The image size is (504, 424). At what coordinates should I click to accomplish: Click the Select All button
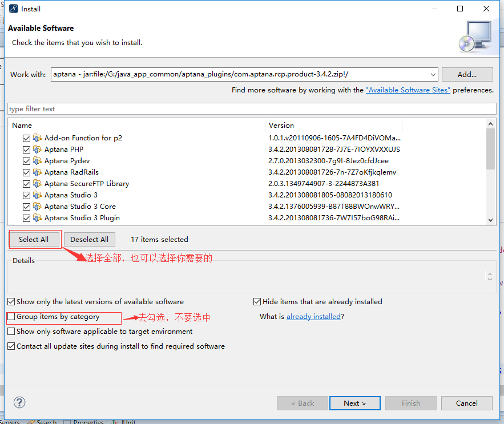(34, 240)
